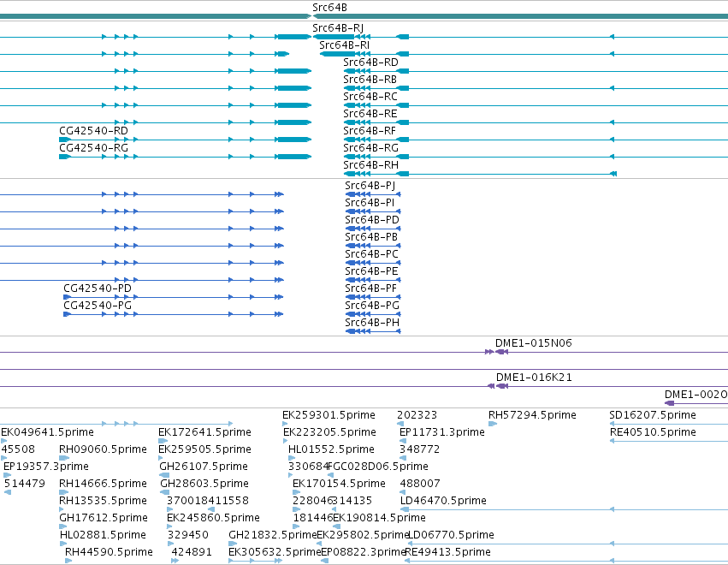This screenshot has height=565, width=728.
Task: Open the RH09060.5prime EST
Action: click(103, 449)
